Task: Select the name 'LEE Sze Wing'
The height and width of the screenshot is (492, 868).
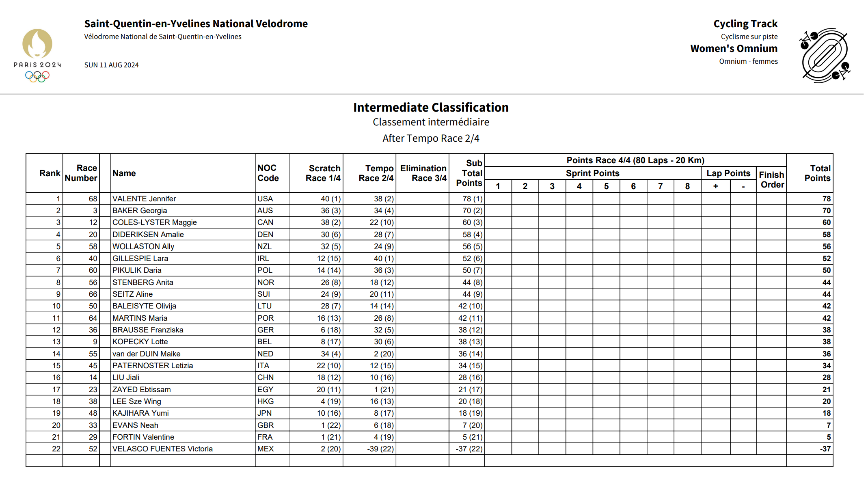Action: [x=136, y=401]
